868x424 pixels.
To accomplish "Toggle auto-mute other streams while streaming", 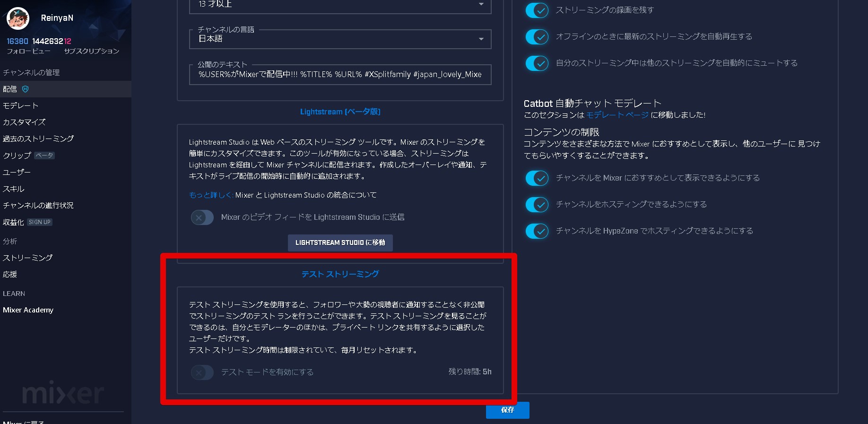I will pos(537,63).
